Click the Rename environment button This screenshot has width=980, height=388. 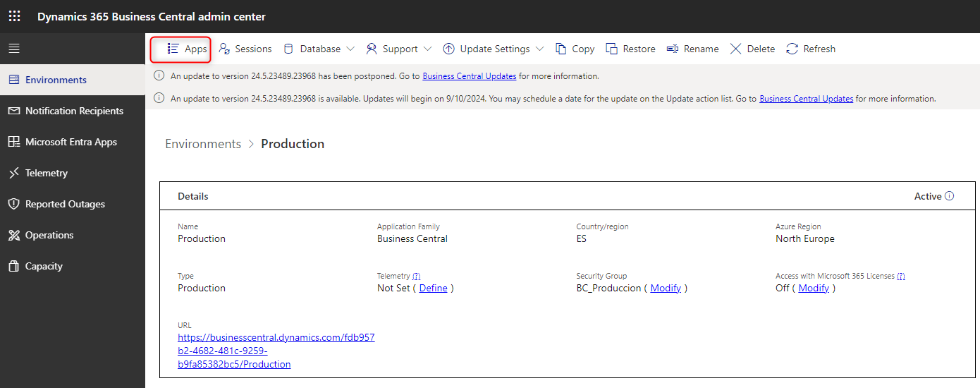692,49
